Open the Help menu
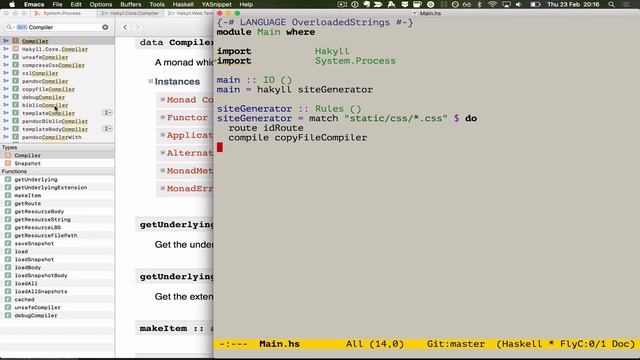This screenshot has height=360, width=640. (x=246, y=4)
